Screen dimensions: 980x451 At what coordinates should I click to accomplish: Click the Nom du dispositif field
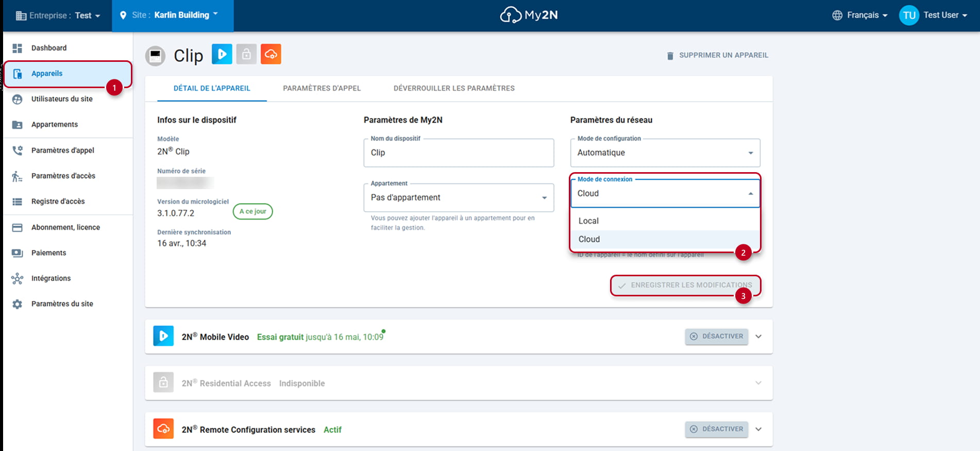coord(459,153)
